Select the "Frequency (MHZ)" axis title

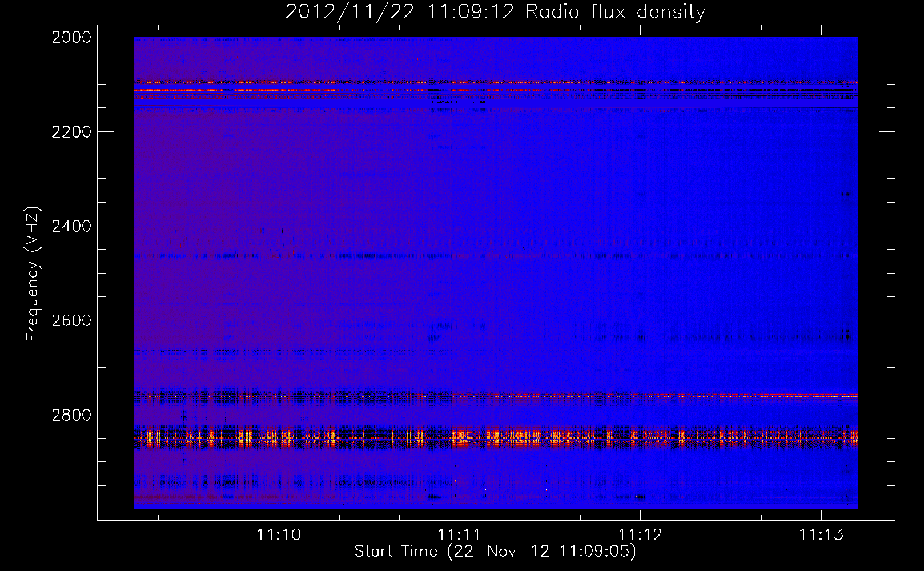pyautogui.click(x=33, y=274)
